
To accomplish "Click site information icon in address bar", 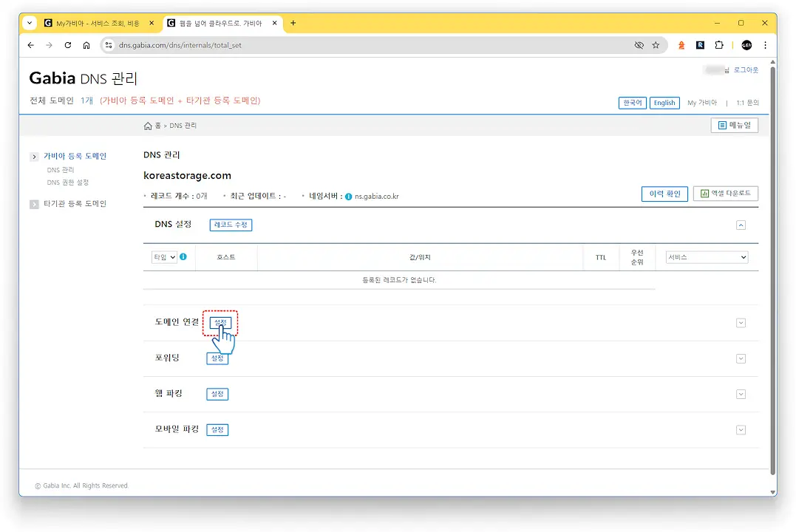I will (x=109, y=45).
